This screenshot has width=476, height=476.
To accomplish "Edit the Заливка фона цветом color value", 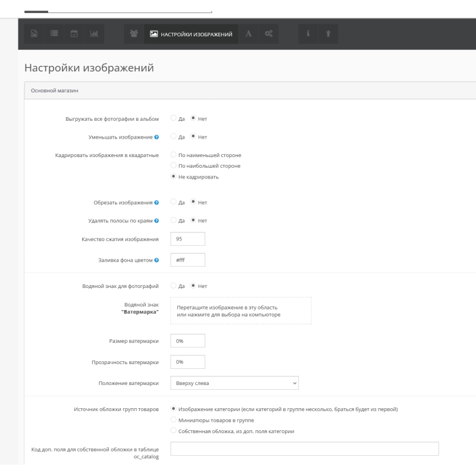I will pyautogui.click(x=187, y=259).
